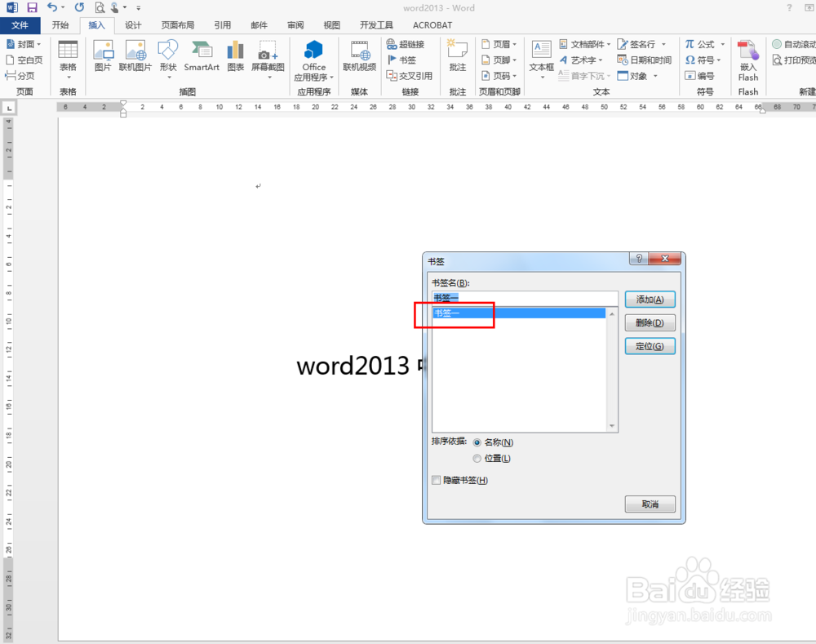Click the Numbering (编号) command

coord(699,75)
